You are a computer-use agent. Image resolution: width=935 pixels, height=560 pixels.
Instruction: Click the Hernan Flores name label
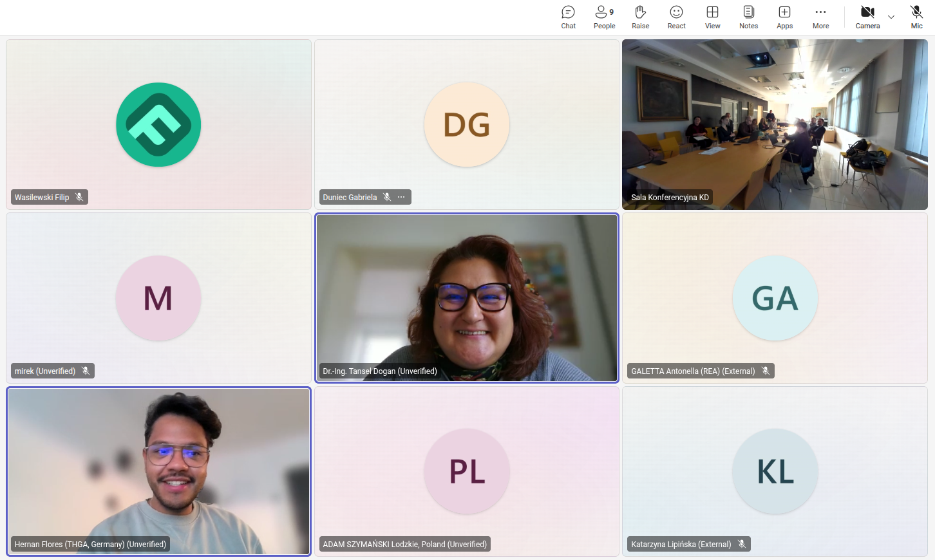point(90,545)
